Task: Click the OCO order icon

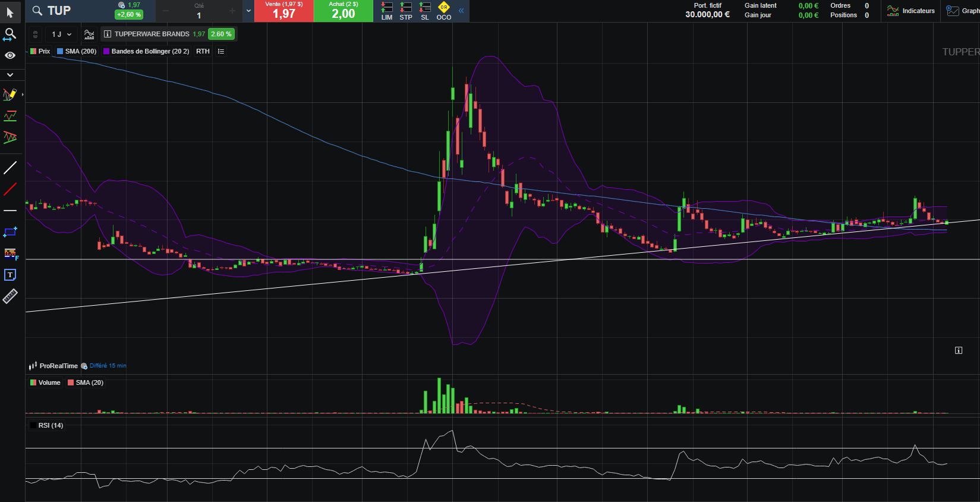Action: tap(443, 11)
